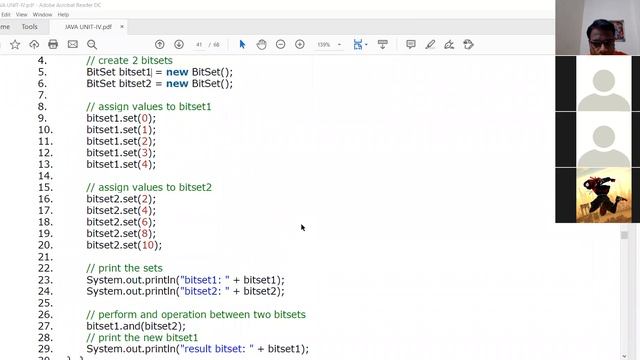Click the document vertical scrollbar thumb
Screen dimensions: 640x360
pyautogui.click(x=624, y=235)
